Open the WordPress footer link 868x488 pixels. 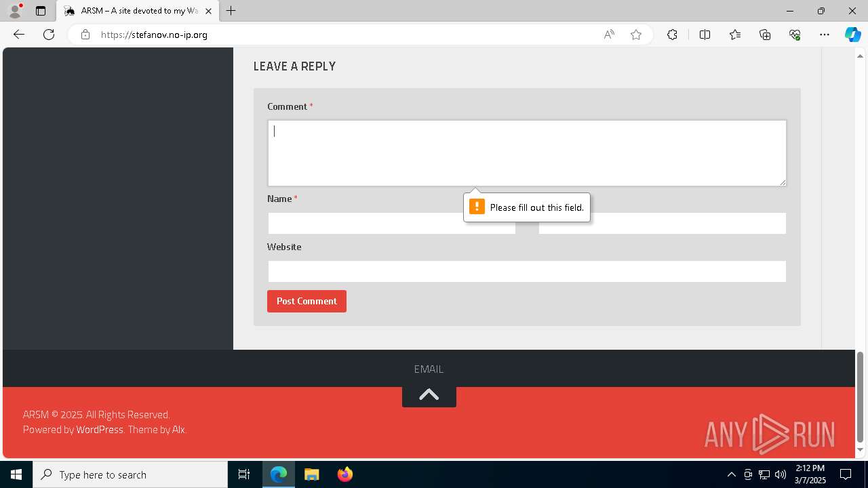[100, 430]
